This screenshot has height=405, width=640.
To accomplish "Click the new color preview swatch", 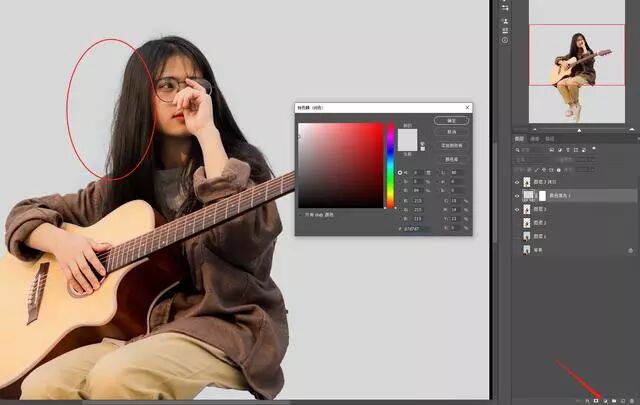I will [407, 134].
